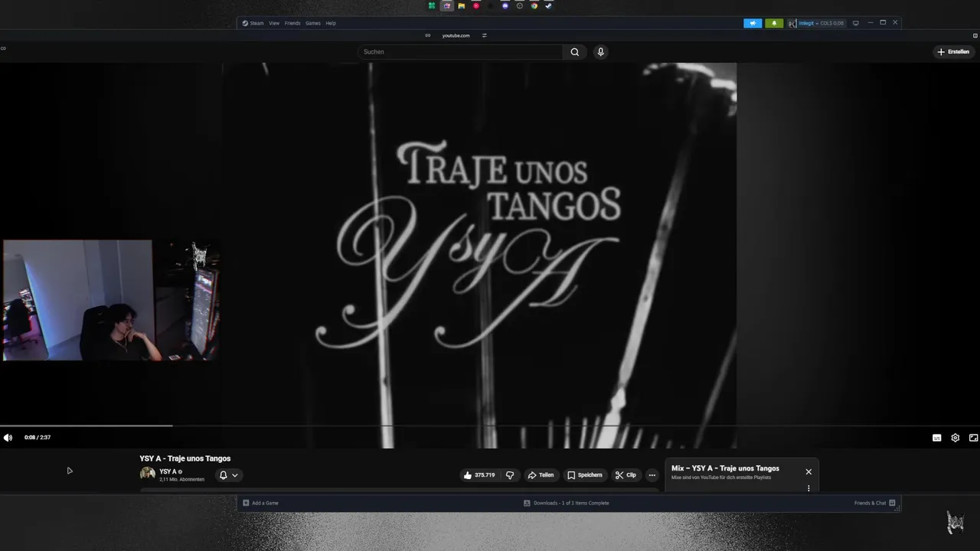Open the red music app in the dock
Viewport: 980px width, 551px height.
tap(475, 5)
